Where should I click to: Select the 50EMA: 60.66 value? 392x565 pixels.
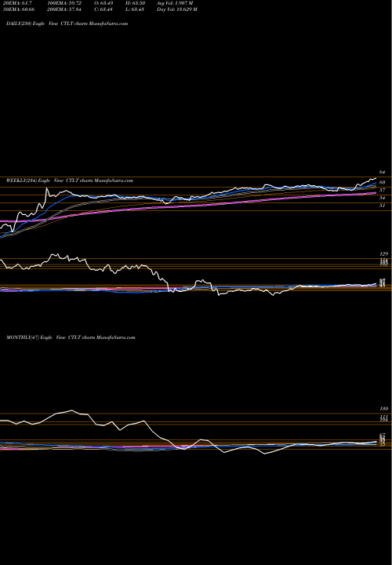[x=19, y=9]
